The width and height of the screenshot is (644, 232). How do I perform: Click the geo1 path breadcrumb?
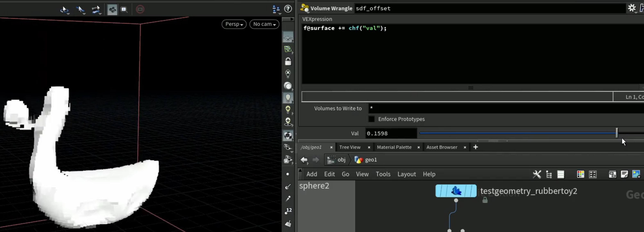tap(366, 160)
